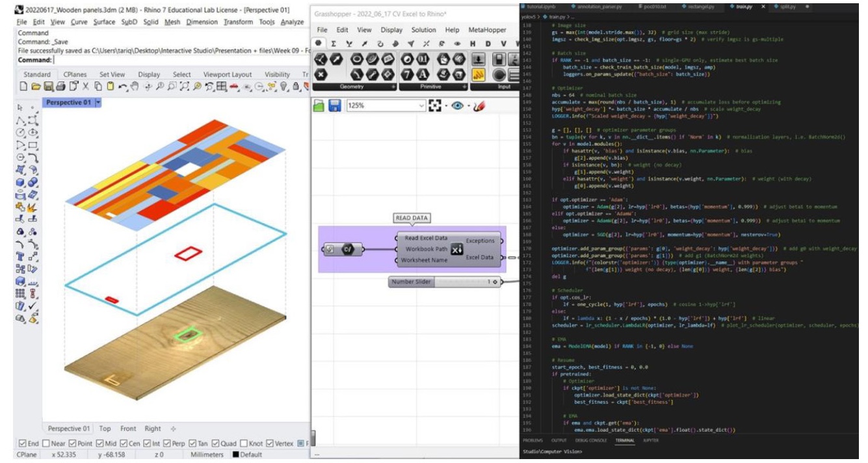Open the 125% zoom level dropdown
The width and height of the screenshot is (868, 463).
point(421,105)
